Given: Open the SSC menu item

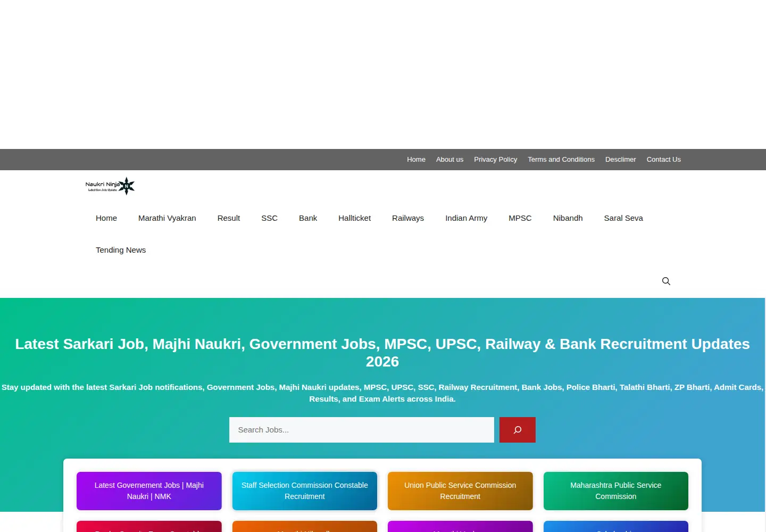Looking at the screenshot, I should [x=269, y=218].
